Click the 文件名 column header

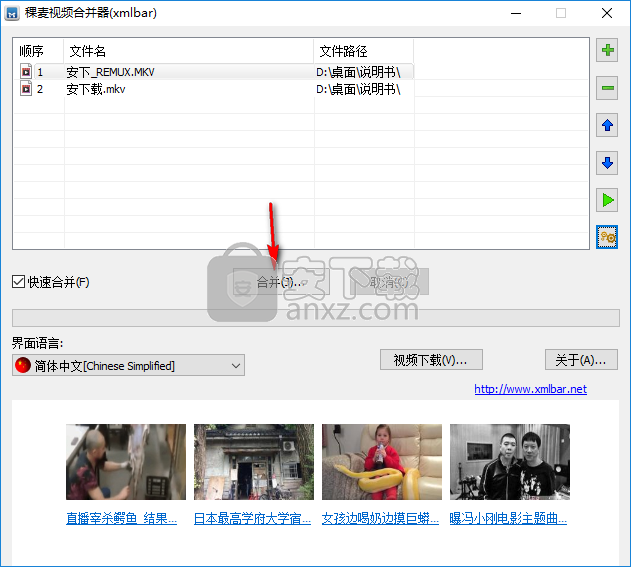(188, 51)
